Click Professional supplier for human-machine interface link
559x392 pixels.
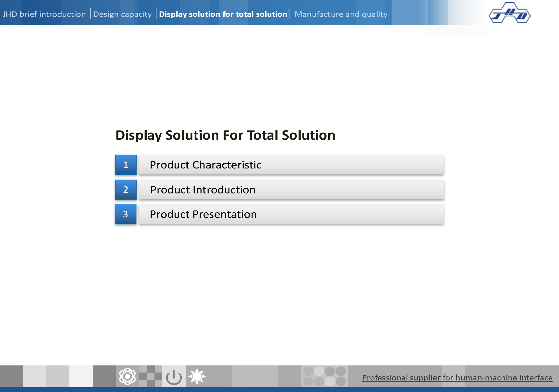[x=457, y=378]
